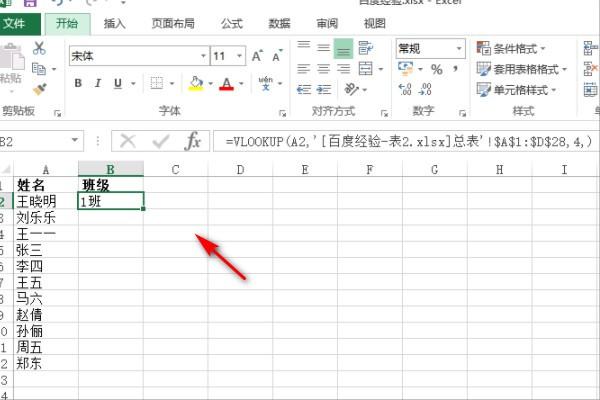Switch to the 数据 tab

point(279,24)
